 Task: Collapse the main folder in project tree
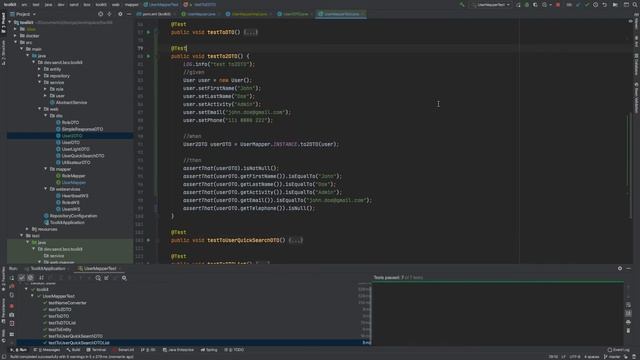pyautogui.click(x=22, y=49)
